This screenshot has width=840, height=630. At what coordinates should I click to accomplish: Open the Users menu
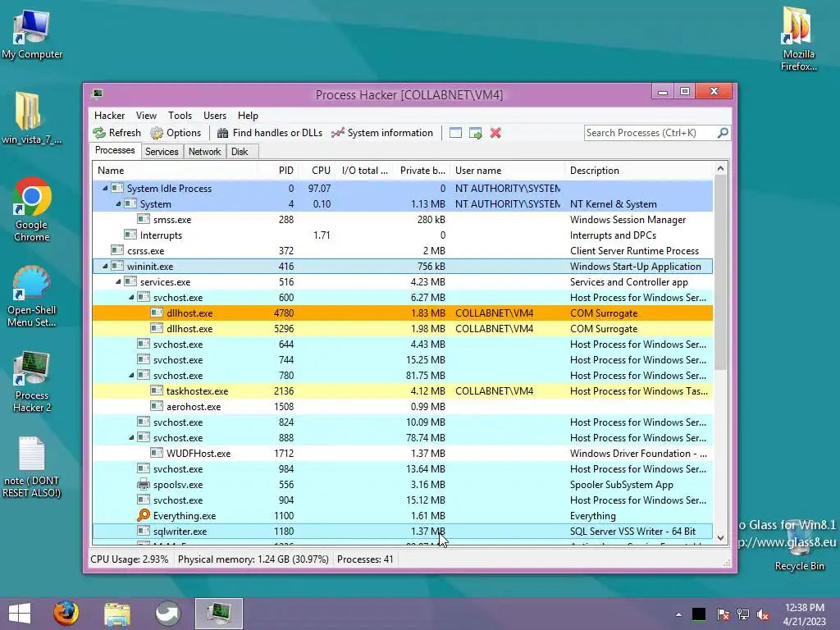[x=215, y=116]
